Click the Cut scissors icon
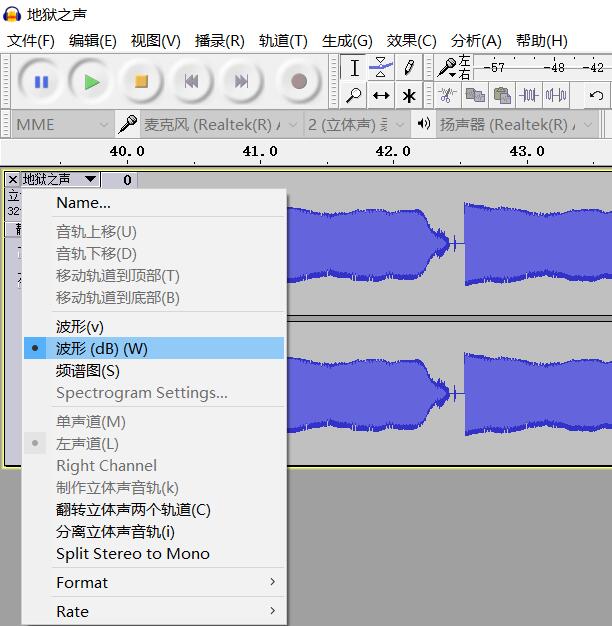Image resolution: width=612 pixels, height=626 pixels. [x=448, y=96]
